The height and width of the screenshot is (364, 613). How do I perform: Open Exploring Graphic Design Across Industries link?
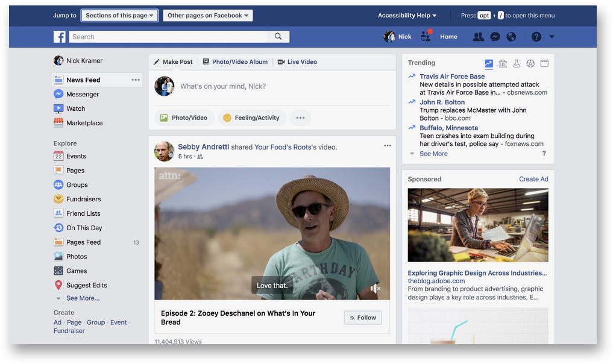click(477, 273)
